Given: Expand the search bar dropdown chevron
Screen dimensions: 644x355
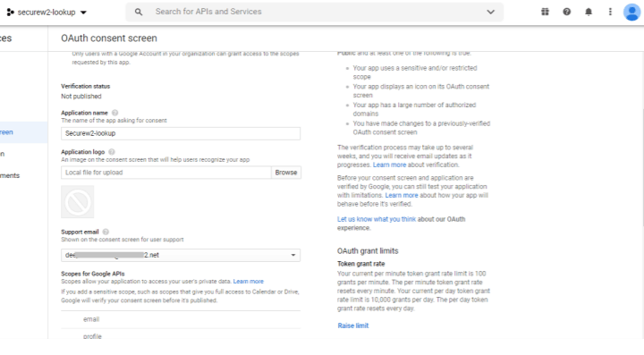Looking at the screenshot, I should [x=490, y=12].
